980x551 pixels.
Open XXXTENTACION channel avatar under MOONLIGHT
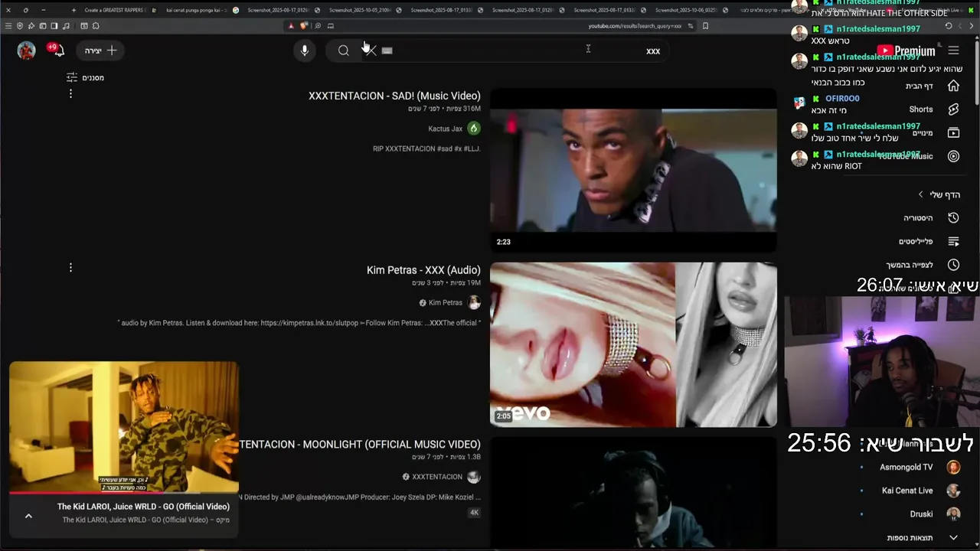pyautogui.click(x=474, y=477)
